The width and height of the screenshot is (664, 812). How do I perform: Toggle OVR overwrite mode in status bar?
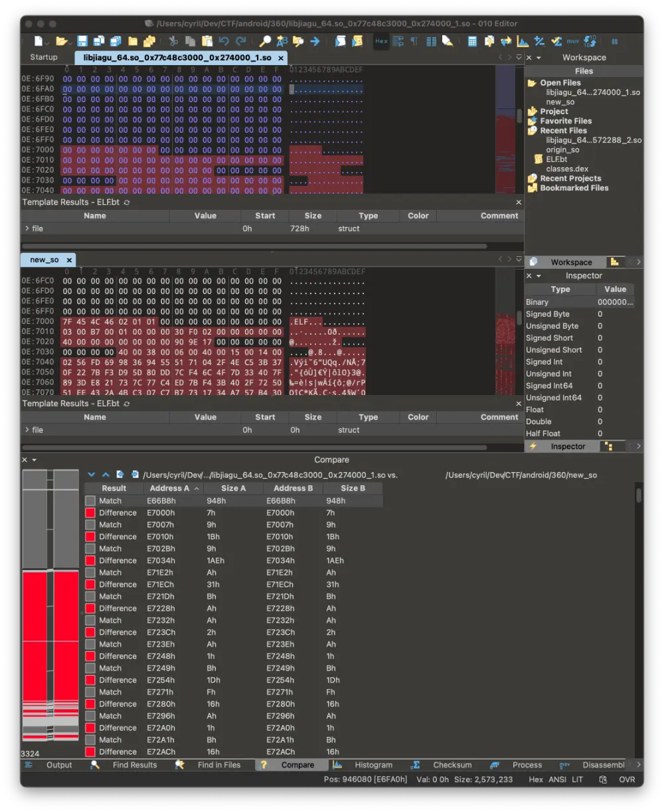pos(627,779)
